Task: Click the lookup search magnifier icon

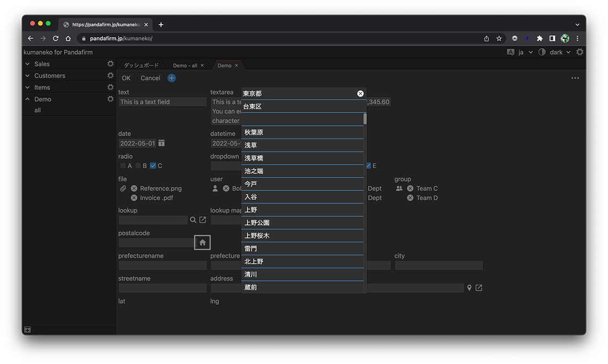Action: (193, 220)
